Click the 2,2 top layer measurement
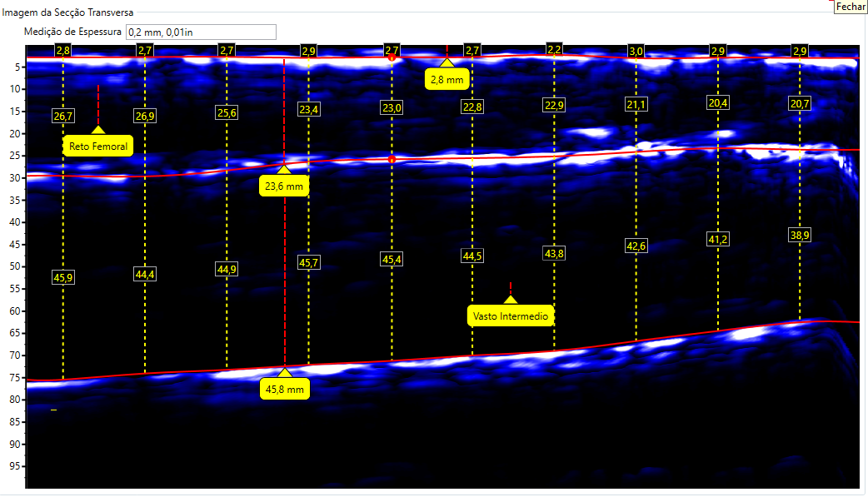This screenshot has width=868, height=497. tap(554, 51)
